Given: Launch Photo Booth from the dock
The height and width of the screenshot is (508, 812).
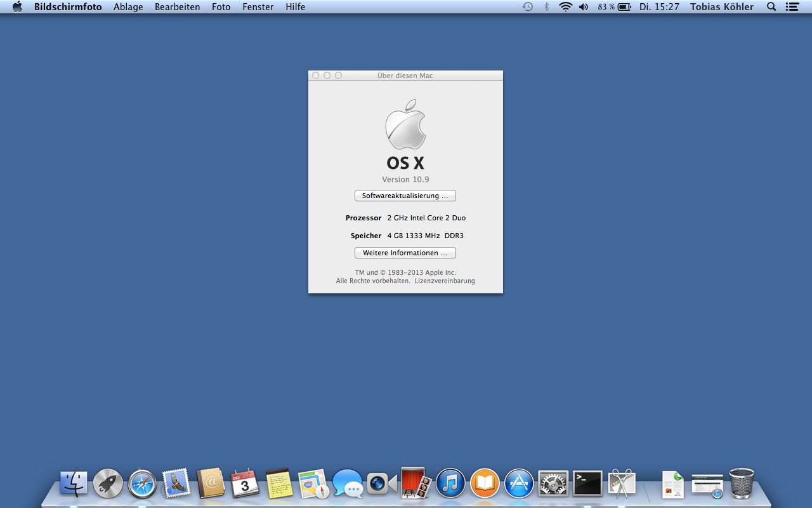Looking at the screenshot, I should (416, 484).
